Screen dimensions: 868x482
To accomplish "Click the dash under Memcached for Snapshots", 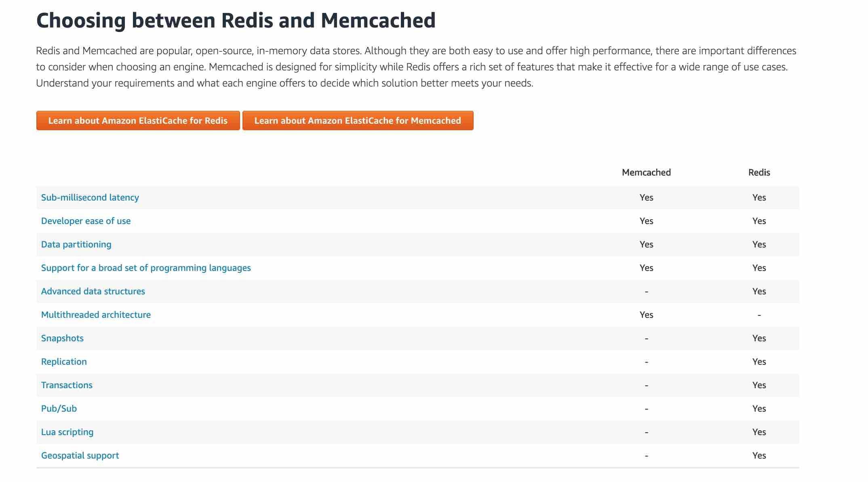I will [646, 338].
